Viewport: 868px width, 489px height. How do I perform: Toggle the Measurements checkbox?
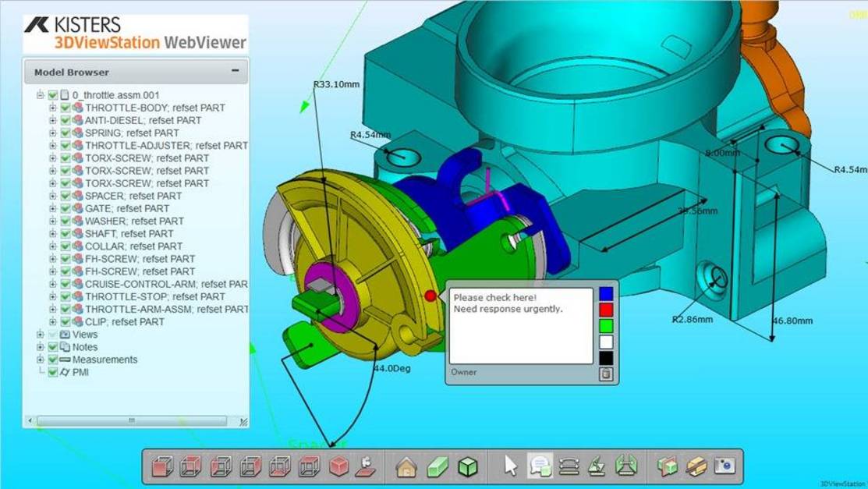[53, 360]
